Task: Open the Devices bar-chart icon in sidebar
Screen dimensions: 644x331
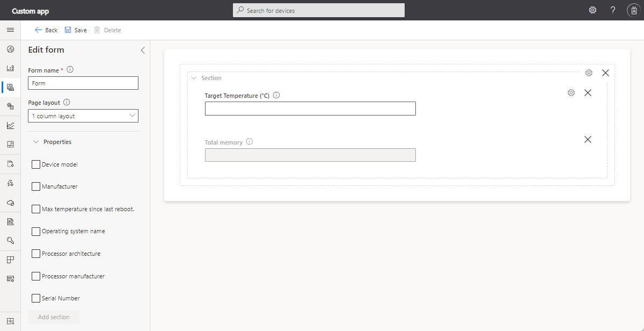Action: pyautogui.click(x=10, y=68)
